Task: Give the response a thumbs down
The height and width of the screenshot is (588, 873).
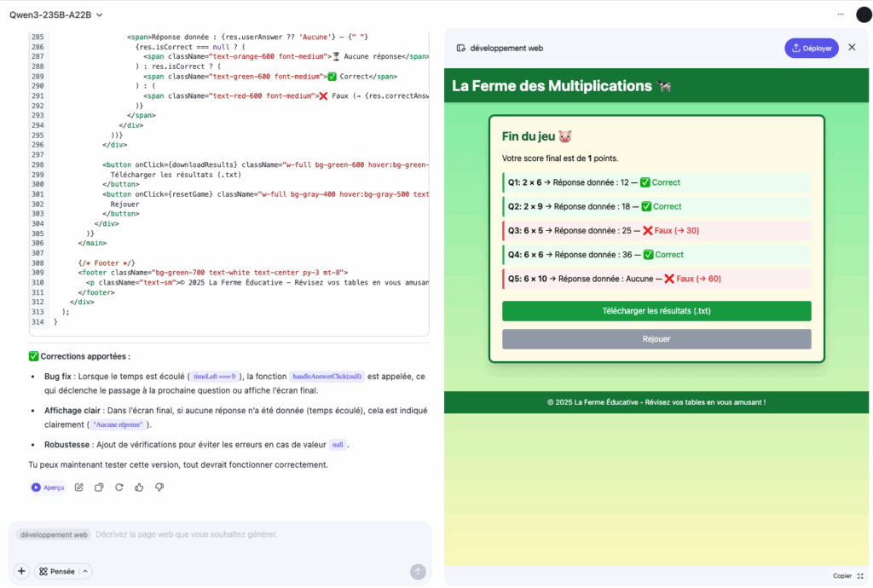Action: (159, 487)
